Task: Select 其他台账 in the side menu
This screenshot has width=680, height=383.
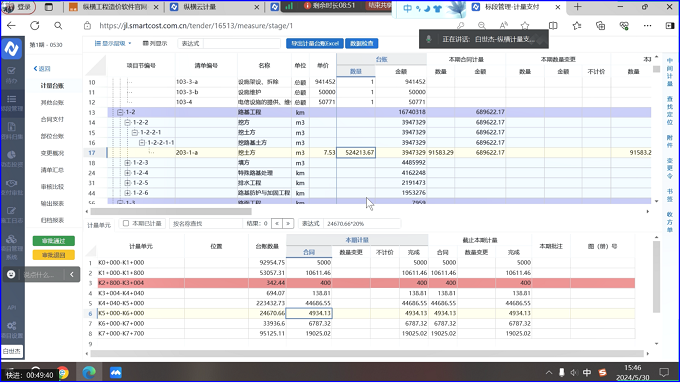Action: pos(52,102)
